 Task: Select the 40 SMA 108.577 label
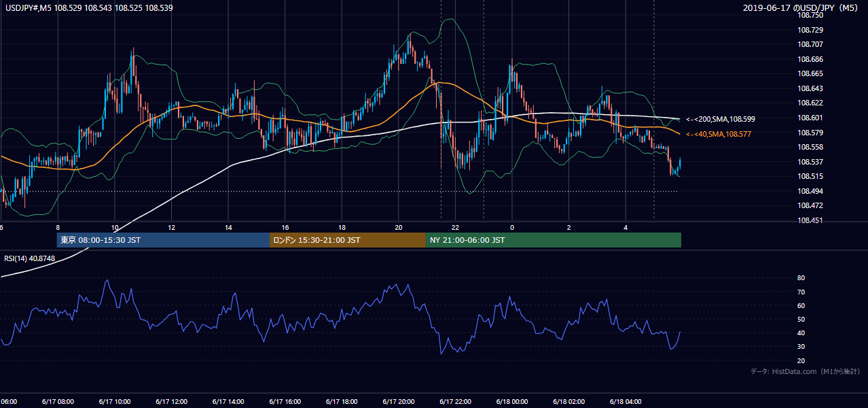pyautogui.click(x=719, y=134)
